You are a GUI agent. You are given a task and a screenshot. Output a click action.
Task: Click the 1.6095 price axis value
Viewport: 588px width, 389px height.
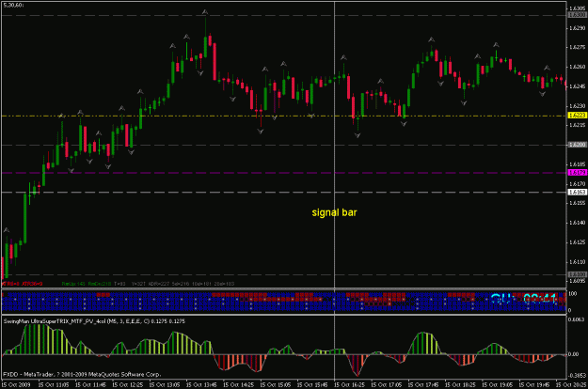[x=578, y=281]
